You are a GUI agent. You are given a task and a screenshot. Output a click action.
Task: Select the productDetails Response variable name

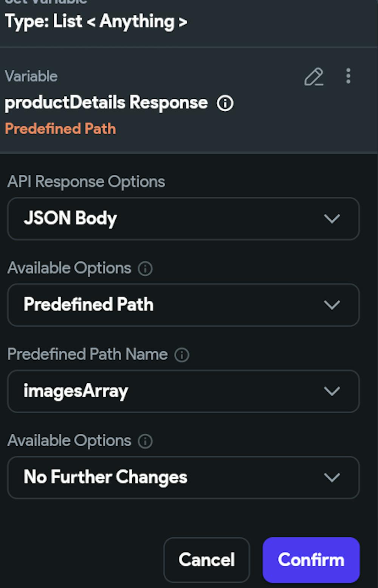106,103
